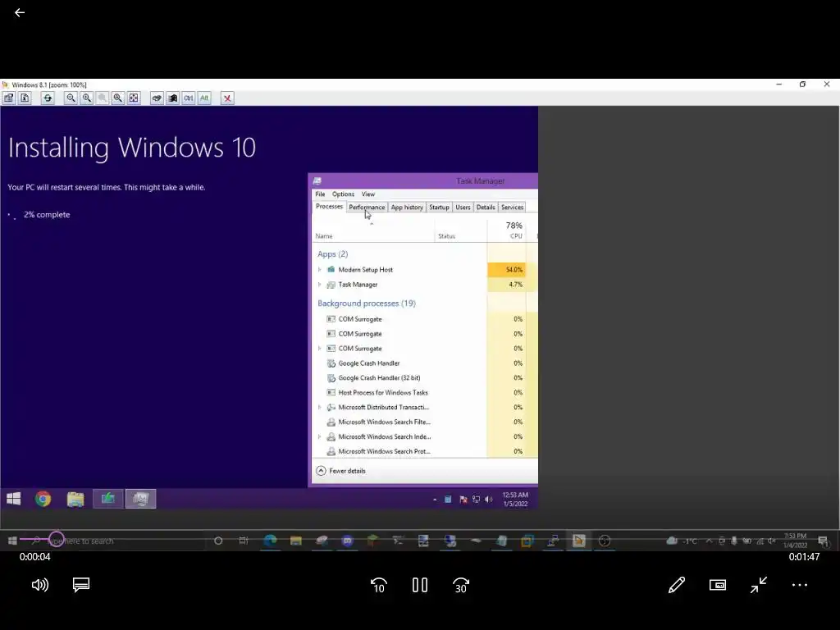The height and width of the screenshot is (630, 840).
Task: Exit full screen in video player
Action: click(x=759, y=585)
